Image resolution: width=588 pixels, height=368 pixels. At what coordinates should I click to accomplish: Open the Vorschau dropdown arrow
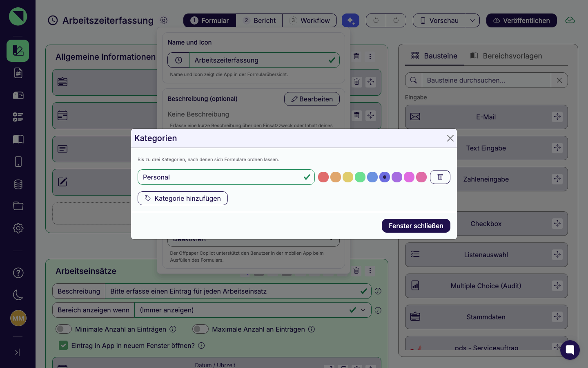(472, 20)
